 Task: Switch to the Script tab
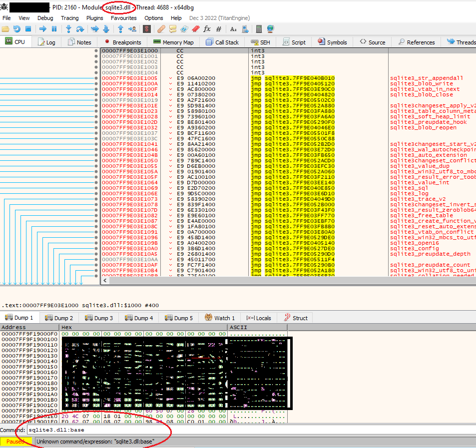click(x=294, y=42)
